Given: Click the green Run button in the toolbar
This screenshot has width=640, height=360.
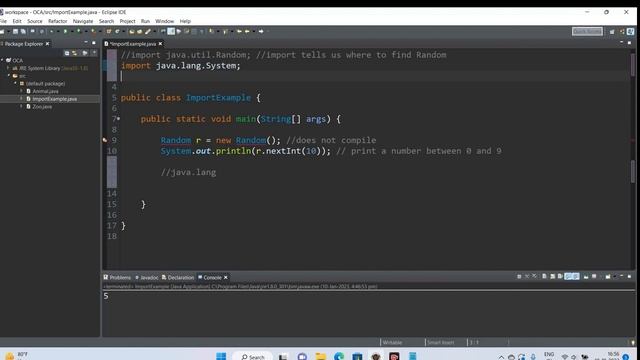Looking at the screenshot, I should point(65,31).
